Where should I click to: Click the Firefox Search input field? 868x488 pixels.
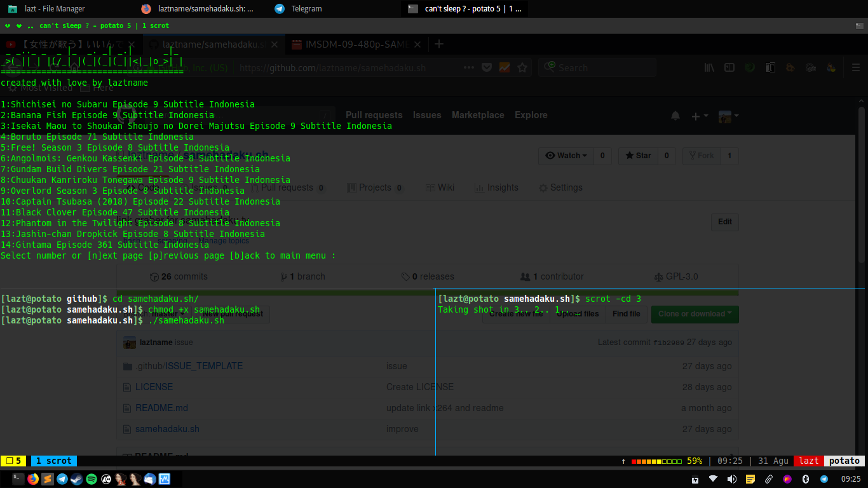[597, 67]
